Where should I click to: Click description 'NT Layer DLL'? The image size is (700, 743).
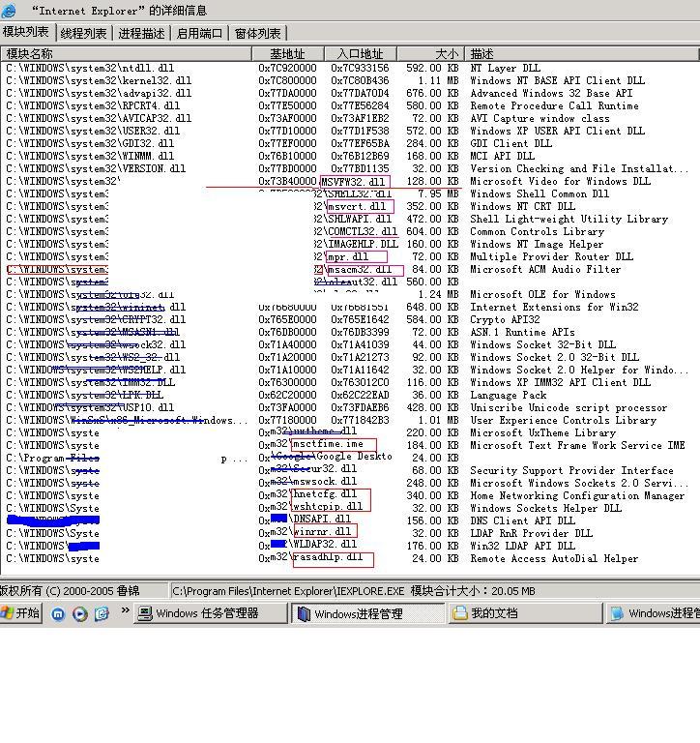tap(506, 69)
